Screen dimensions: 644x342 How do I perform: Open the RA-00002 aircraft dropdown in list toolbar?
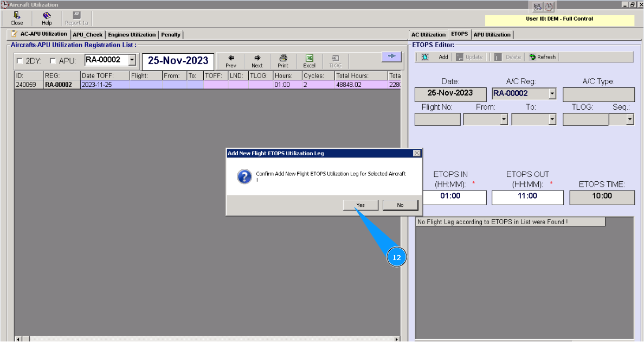click(132, 60)
